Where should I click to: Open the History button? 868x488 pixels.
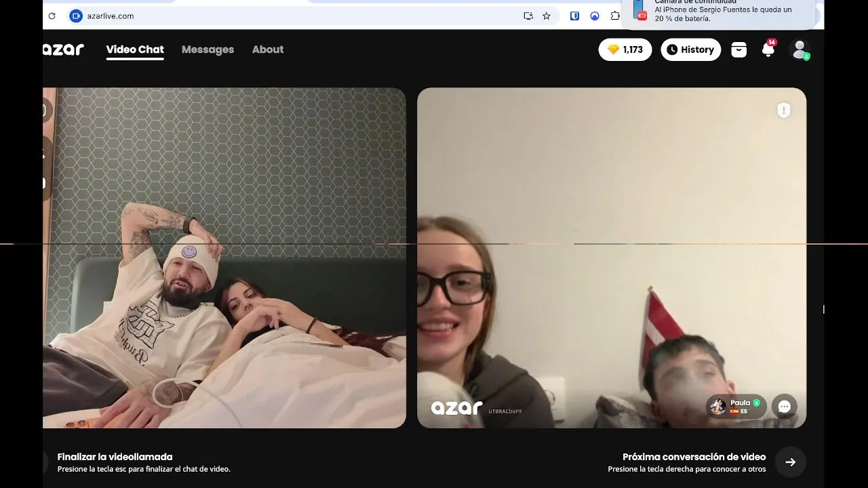point(691,49)
